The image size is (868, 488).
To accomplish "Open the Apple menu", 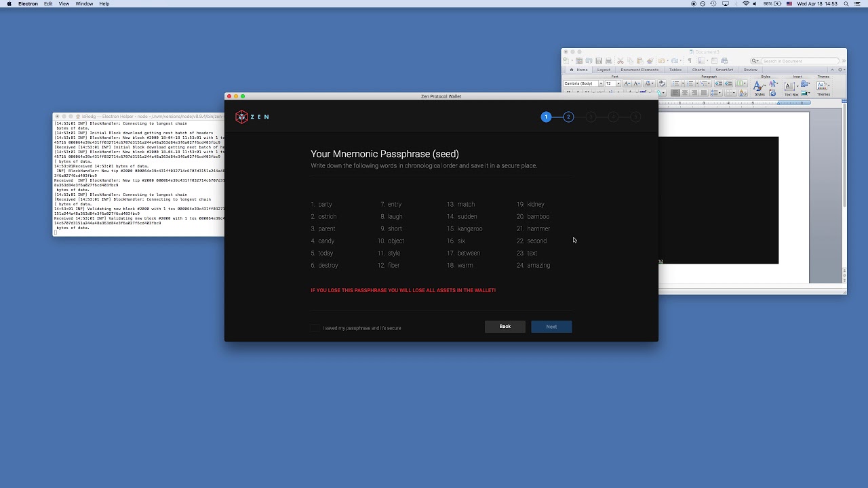I will pyautogui.click(x=9, y=3).
